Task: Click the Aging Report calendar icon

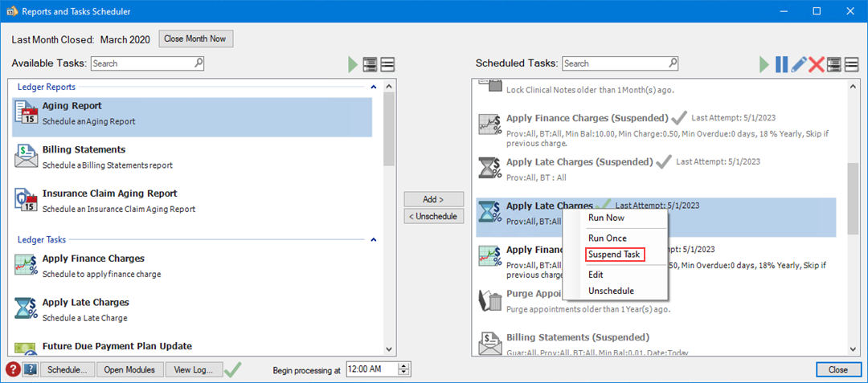Action: [27, 113]
